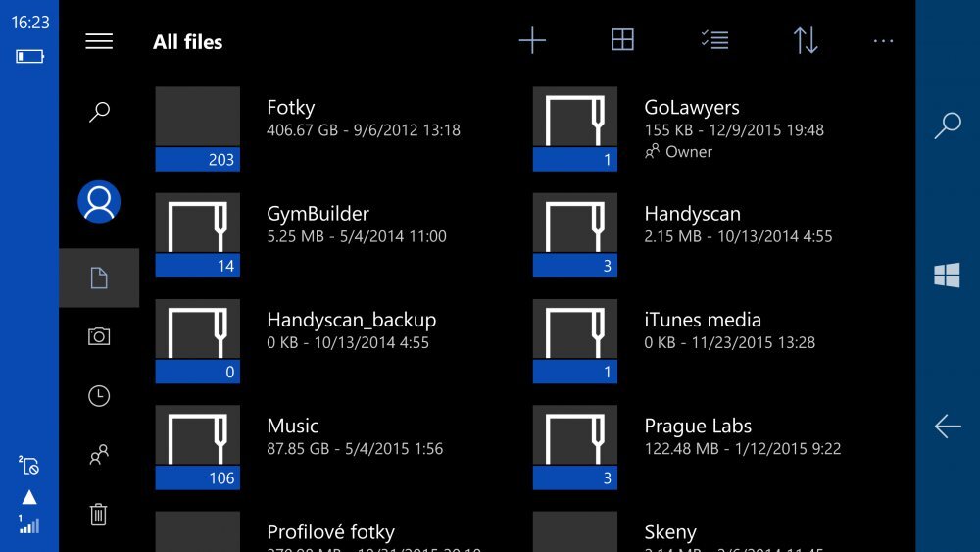The image size is (980, 552).
Task: Select the Fotky folder name
Action: click(291, 108)
